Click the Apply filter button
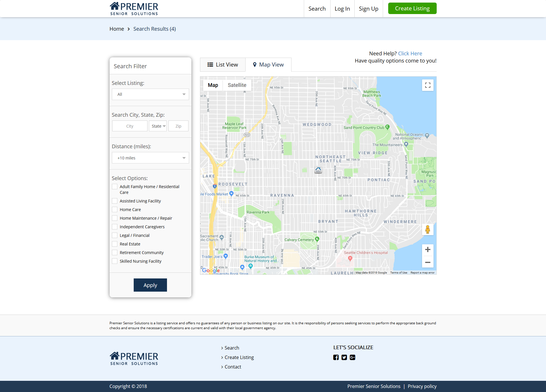546x392 pixels. (150, 285)
